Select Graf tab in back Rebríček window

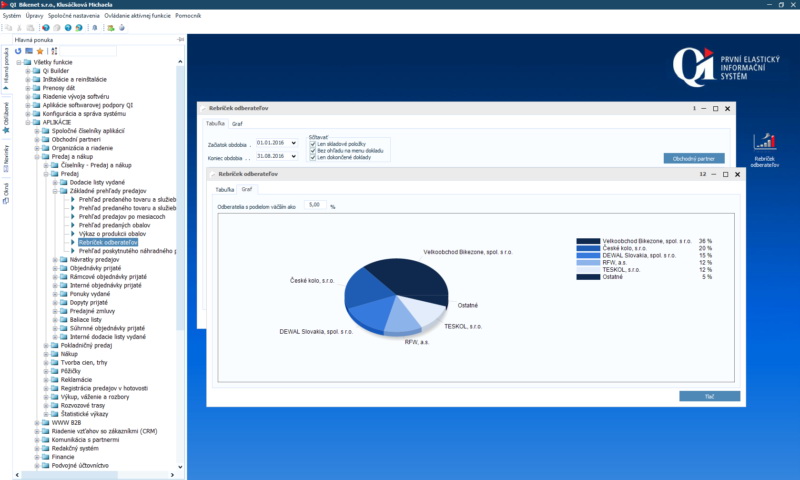(x=237, y=123)
